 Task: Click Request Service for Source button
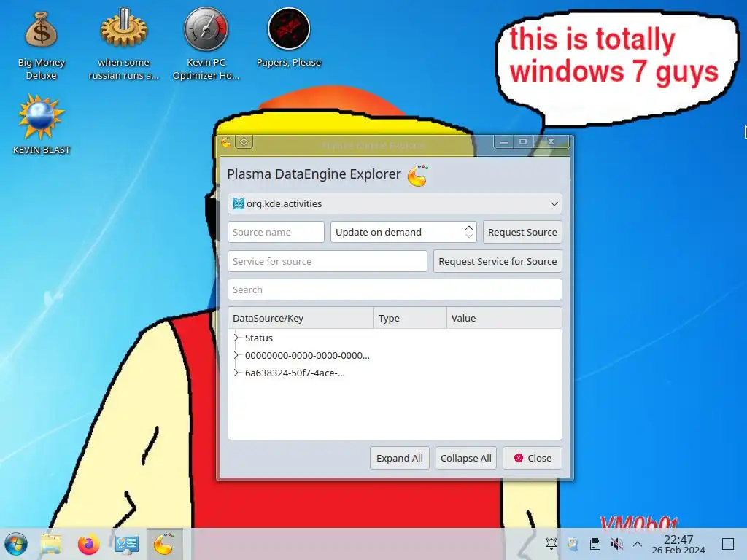(x=498, y=261)
